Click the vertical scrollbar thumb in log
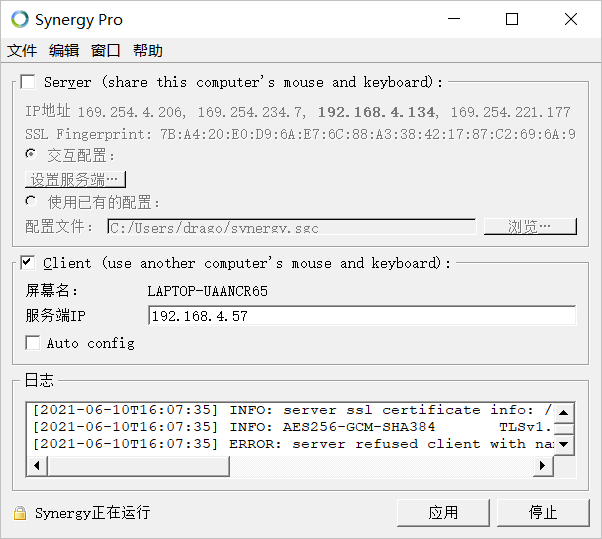This screenshot has height=539, width=602. coord(564,429)
